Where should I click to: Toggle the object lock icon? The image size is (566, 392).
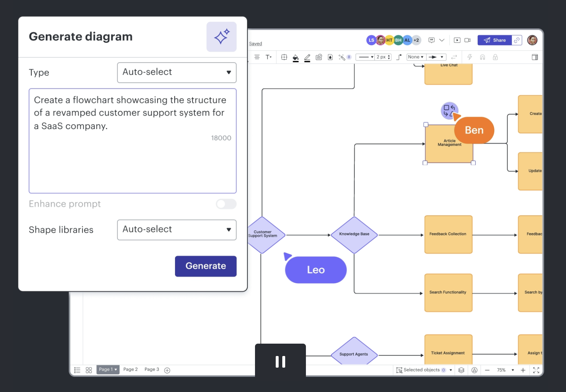(495, 57)
